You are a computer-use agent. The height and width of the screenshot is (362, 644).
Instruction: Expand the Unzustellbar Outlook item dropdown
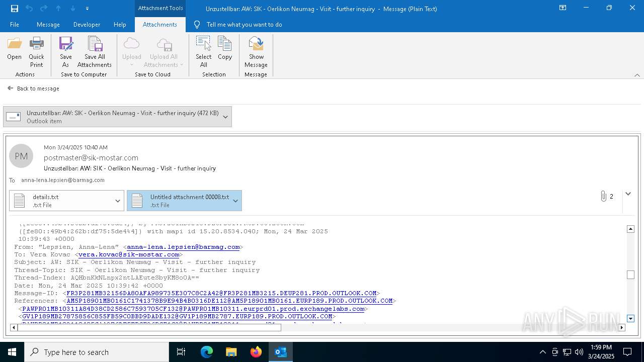pos(225,117)
